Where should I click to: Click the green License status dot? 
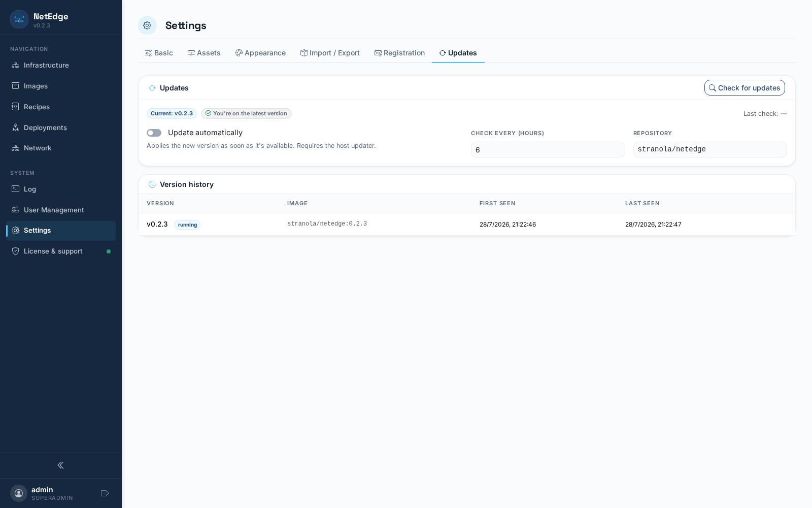click(109, 251)
